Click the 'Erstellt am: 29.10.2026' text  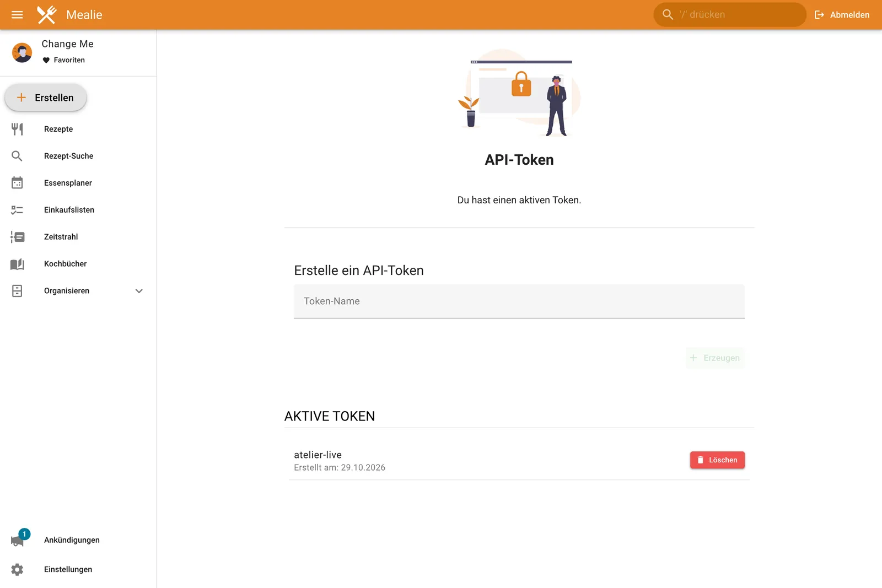coord(340,467)
